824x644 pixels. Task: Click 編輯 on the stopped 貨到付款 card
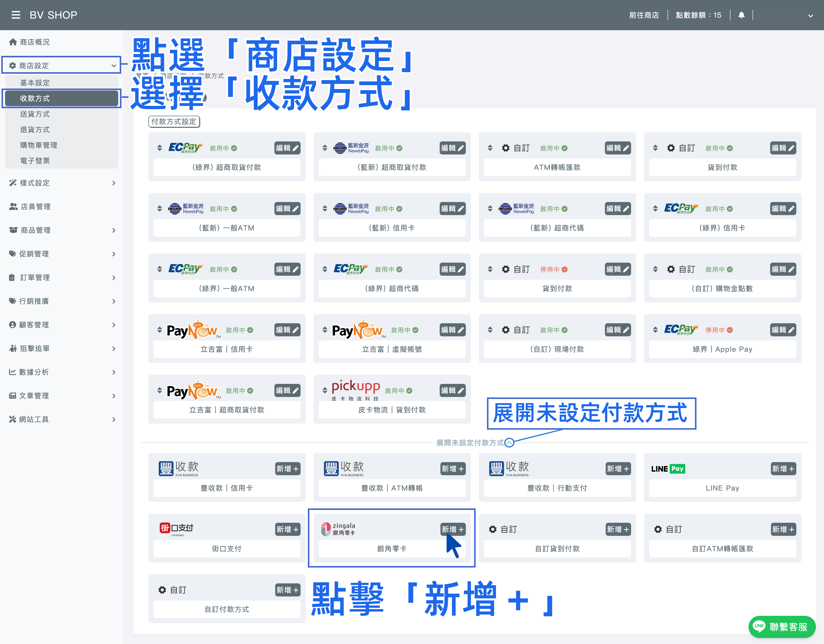[618, 269]
